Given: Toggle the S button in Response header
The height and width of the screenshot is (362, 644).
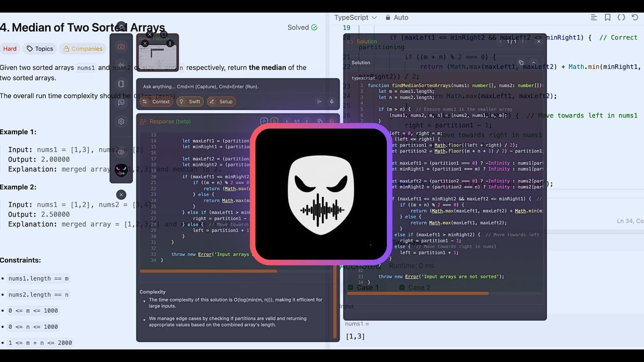Looking at the screenshot, I should tap(274, 121).
